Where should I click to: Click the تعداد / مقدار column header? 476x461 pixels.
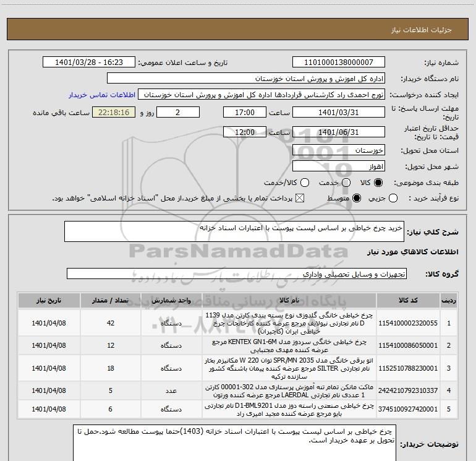(x=111, y=301)
